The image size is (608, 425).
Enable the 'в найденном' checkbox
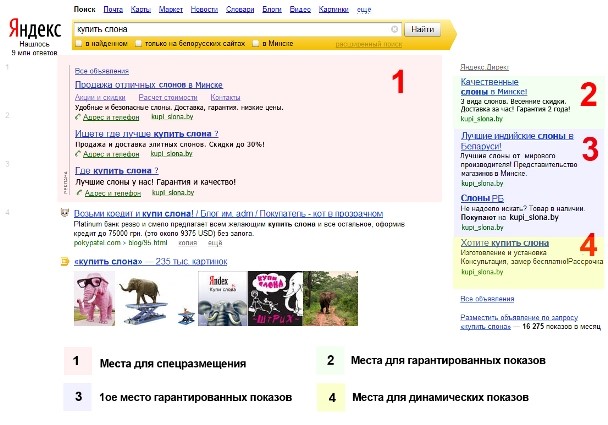click(80, 44)
